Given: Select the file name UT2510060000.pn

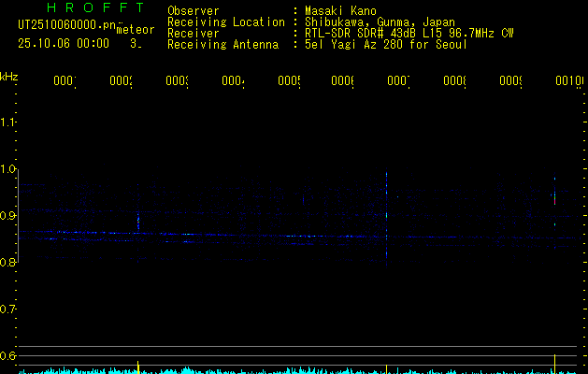Looking at the screenshot, I should pos(66,25).
